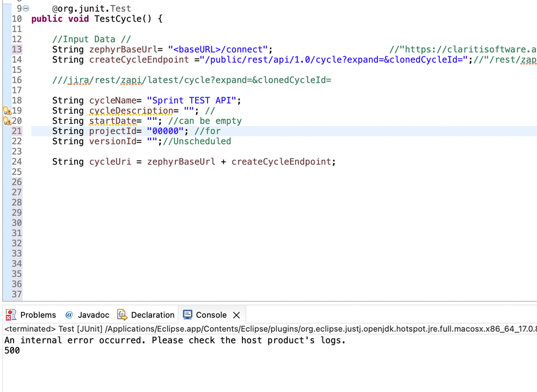Click the startDate variable name
The height and width of the screenshot is (392, 537).
(113, 121)
